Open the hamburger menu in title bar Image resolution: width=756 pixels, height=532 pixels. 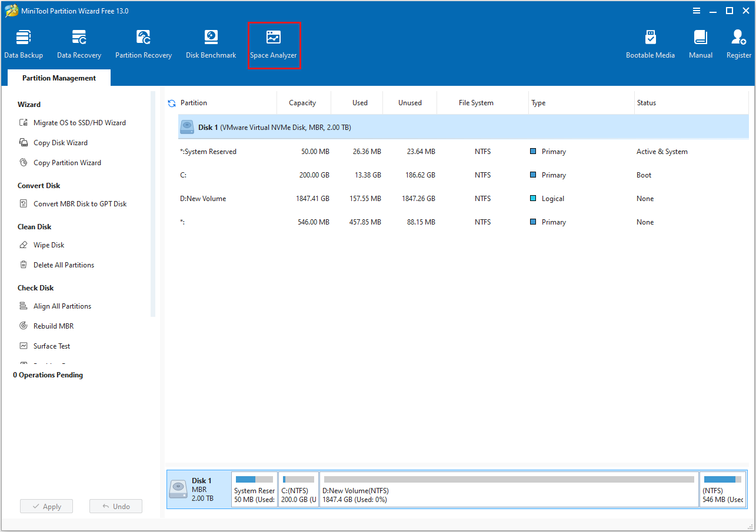tap(697, 11)
